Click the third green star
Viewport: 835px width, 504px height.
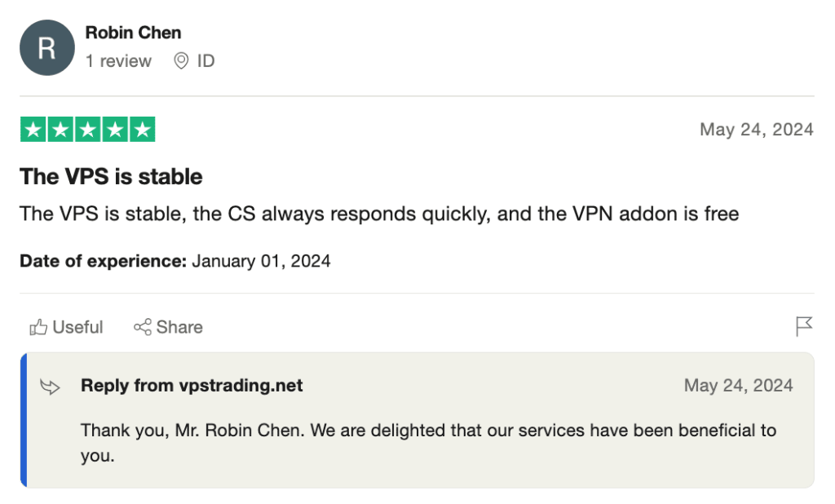(88, 130)
